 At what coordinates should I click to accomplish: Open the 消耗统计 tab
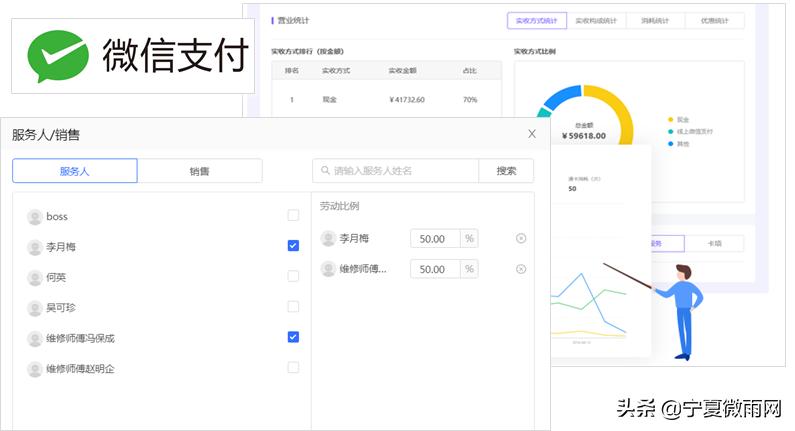click(x=655, y=21)
